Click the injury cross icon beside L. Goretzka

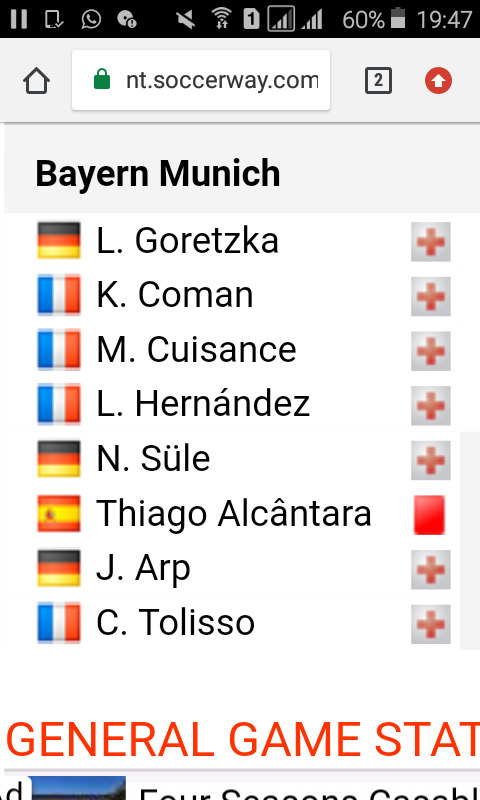point(431,242)
